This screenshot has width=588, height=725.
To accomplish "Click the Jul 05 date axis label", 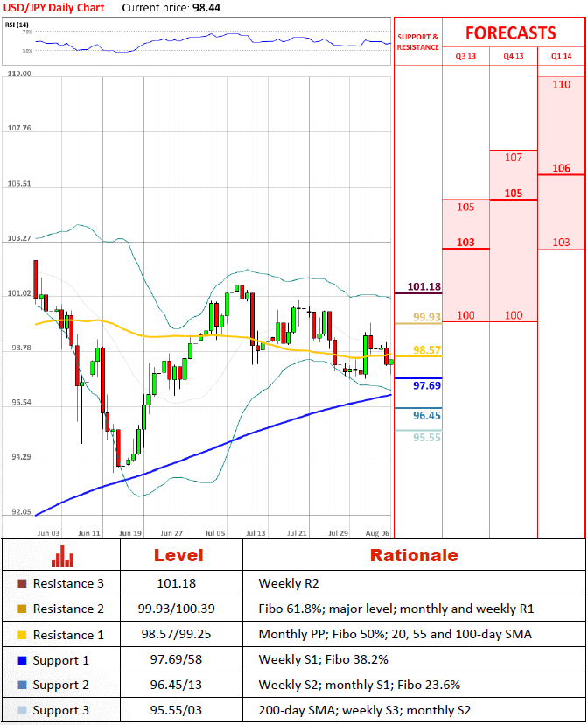I will click(x=214, y=533).
